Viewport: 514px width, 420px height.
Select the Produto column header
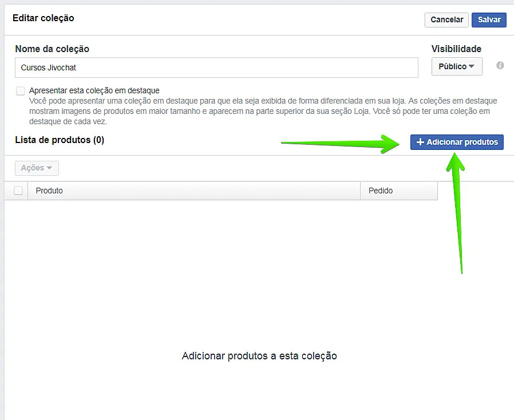point(49,191)
